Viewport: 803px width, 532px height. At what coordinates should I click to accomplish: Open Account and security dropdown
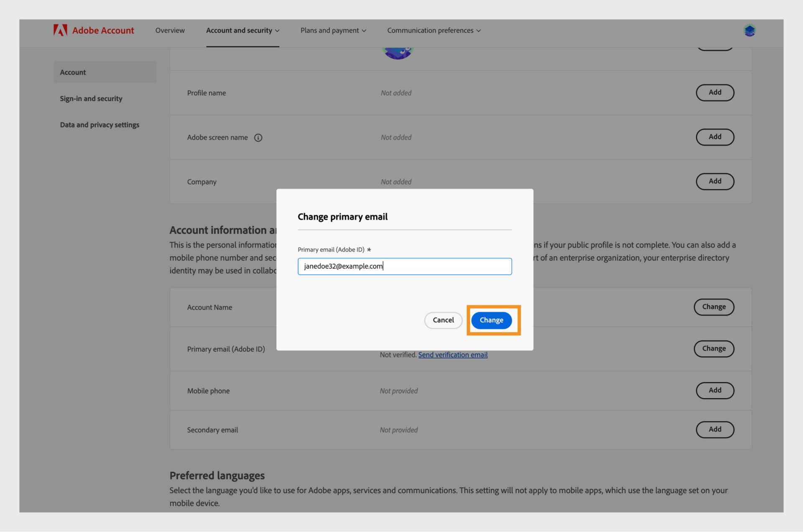243,30
